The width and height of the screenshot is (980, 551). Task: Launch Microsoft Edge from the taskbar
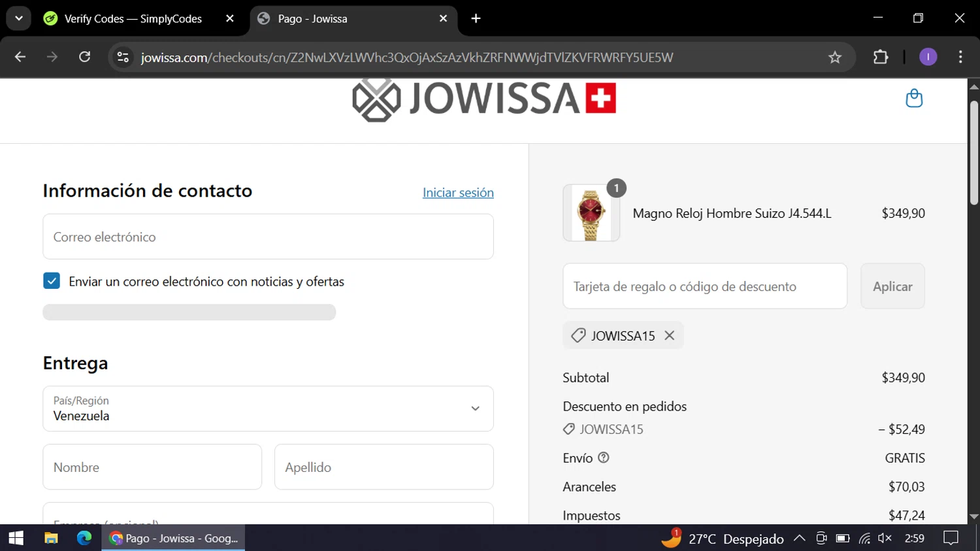pos(84,538)
